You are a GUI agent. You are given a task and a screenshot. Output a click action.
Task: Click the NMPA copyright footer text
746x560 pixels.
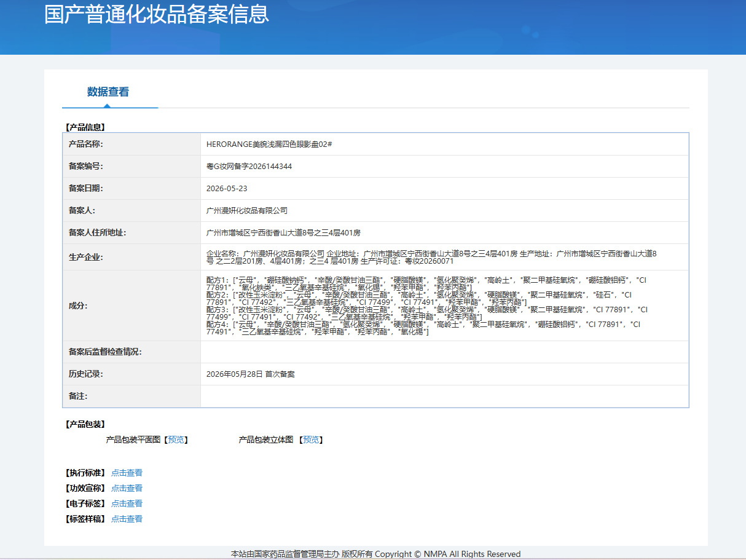tap(375, 554)
